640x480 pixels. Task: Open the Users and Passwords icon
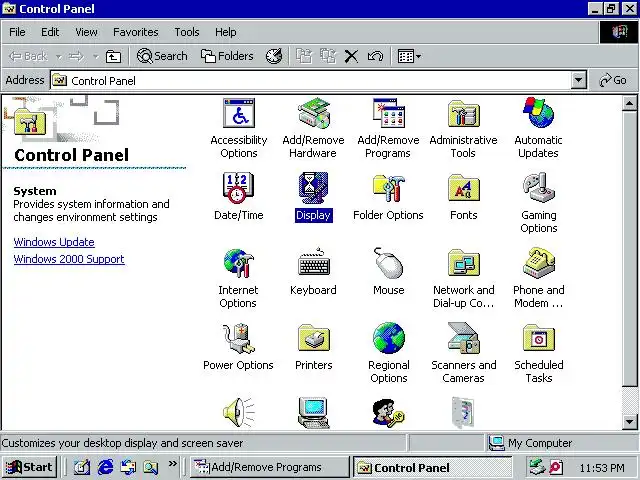(389, 413)
